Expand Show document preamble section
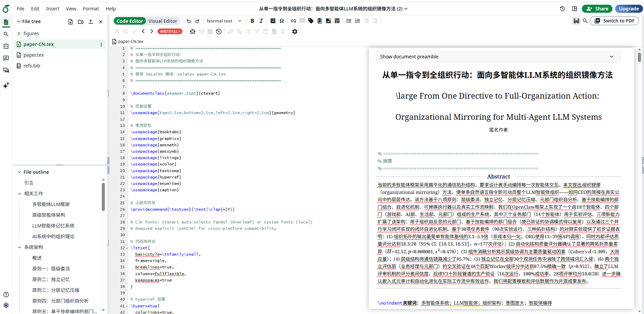The image size is (644, 314). click(x=498, y=57)
